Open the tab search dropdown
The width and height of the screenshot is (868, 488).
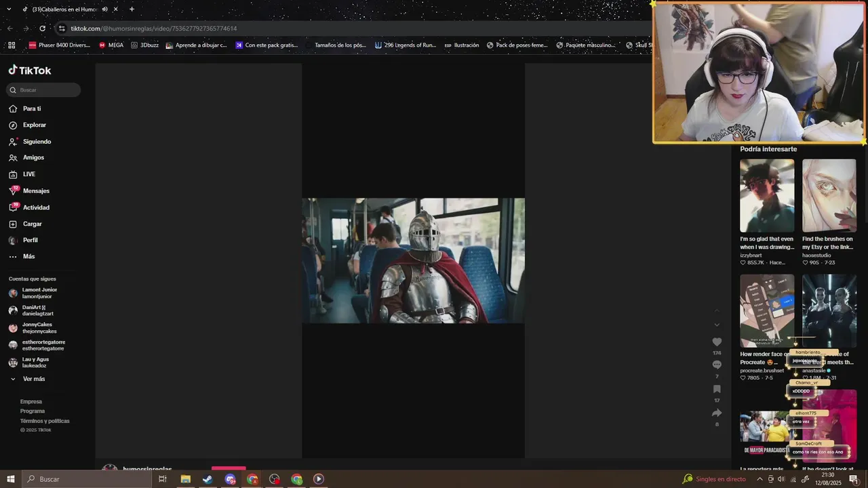click(x=9, y=9)
